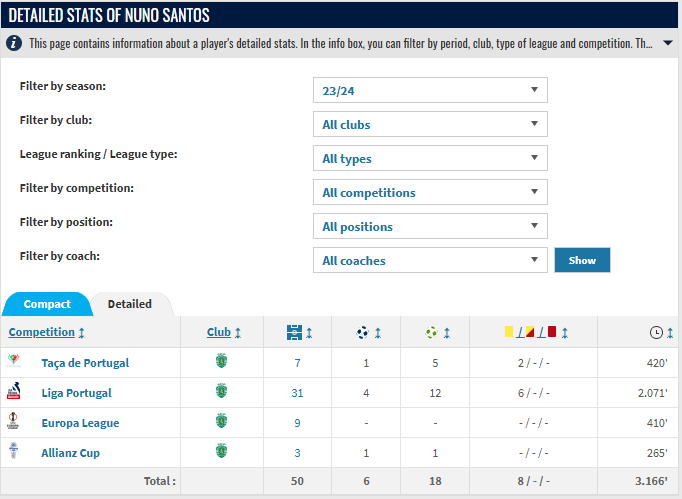
Task: Open the All clubs filter dropdown
Action: coord(430,124)
